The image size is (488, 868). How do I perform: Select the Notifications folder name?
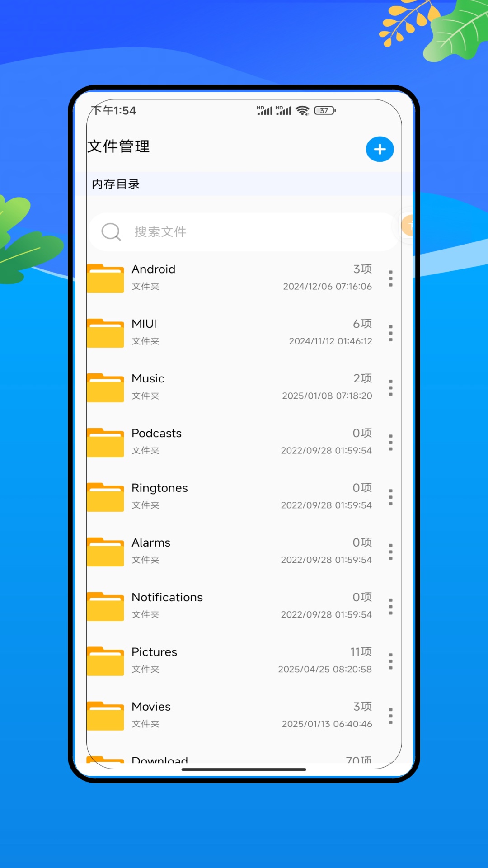(x=167, y=597)
